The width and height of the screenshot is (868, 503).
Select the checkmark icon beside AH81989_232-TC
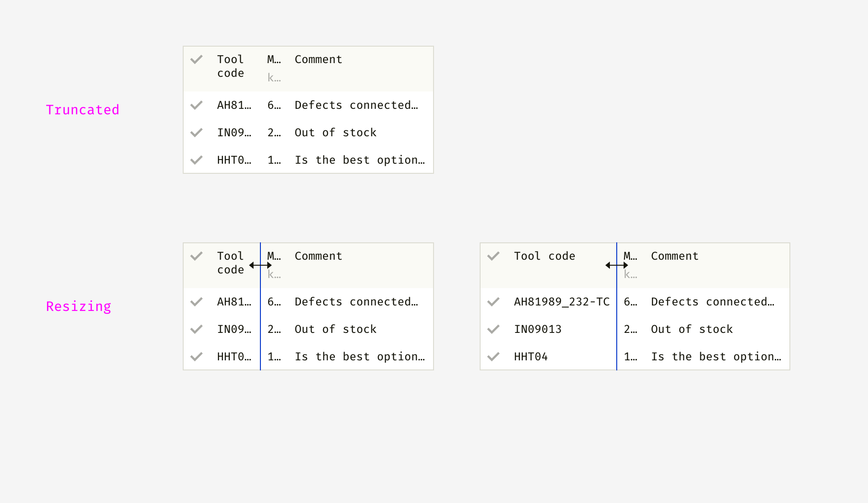click(493, 302)
